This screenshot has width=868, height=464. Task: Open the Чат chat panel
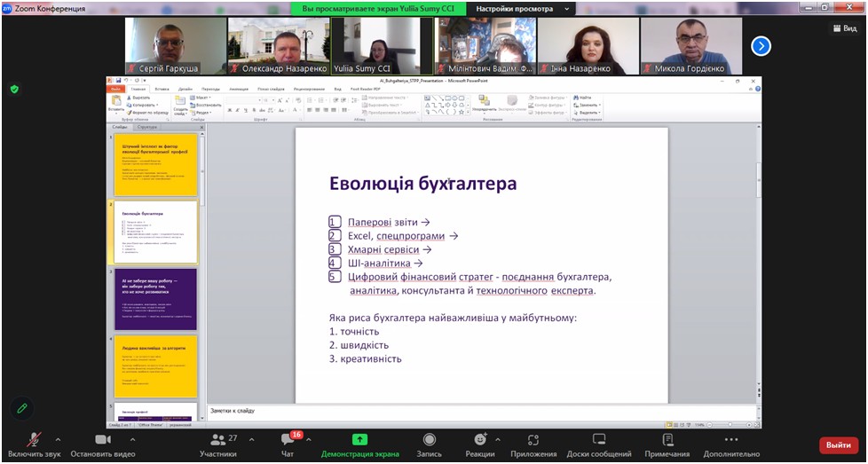(288, 444)
